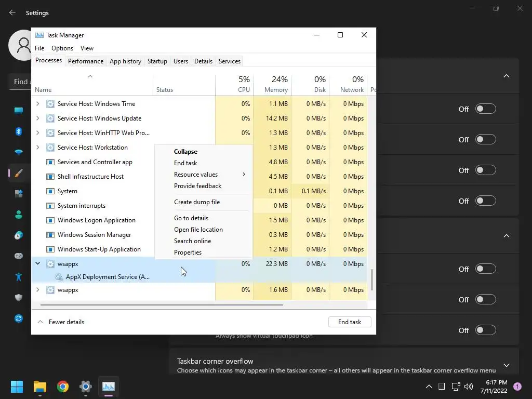The image size is (532, 399).
Task: Toggle the third Off switch in Settings
Action: [x=486, y=170]
